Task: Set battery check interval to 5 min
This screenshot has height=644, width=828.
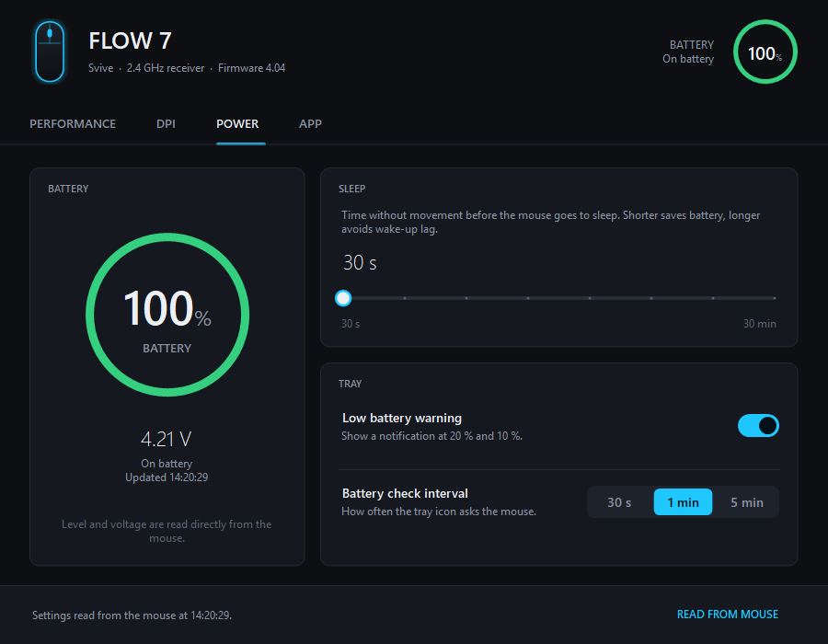Action: 747,502
